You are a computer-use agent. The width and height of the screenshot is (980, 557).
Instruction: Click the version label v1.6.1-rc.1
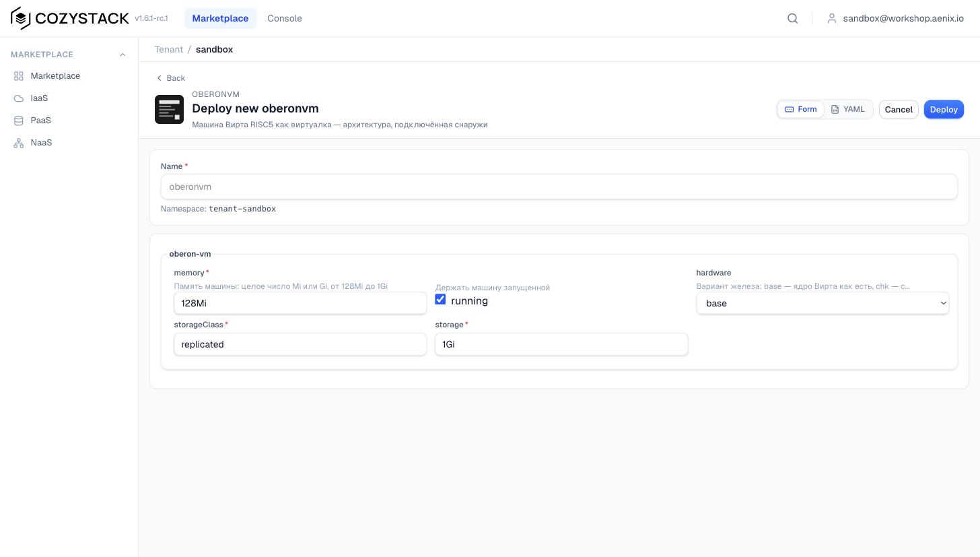[151, 19]
